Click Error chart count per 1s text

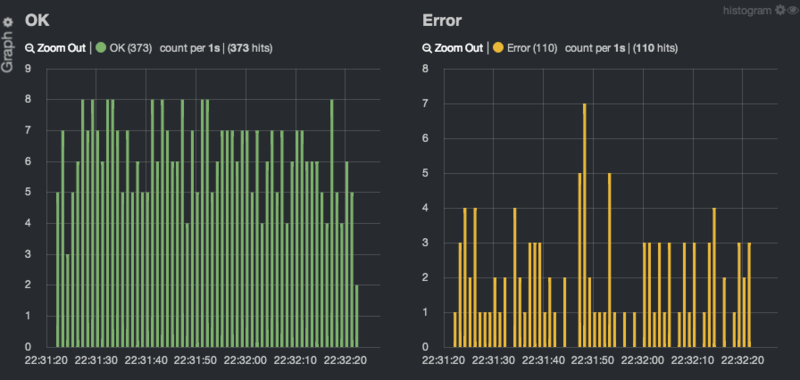[595, 48]
